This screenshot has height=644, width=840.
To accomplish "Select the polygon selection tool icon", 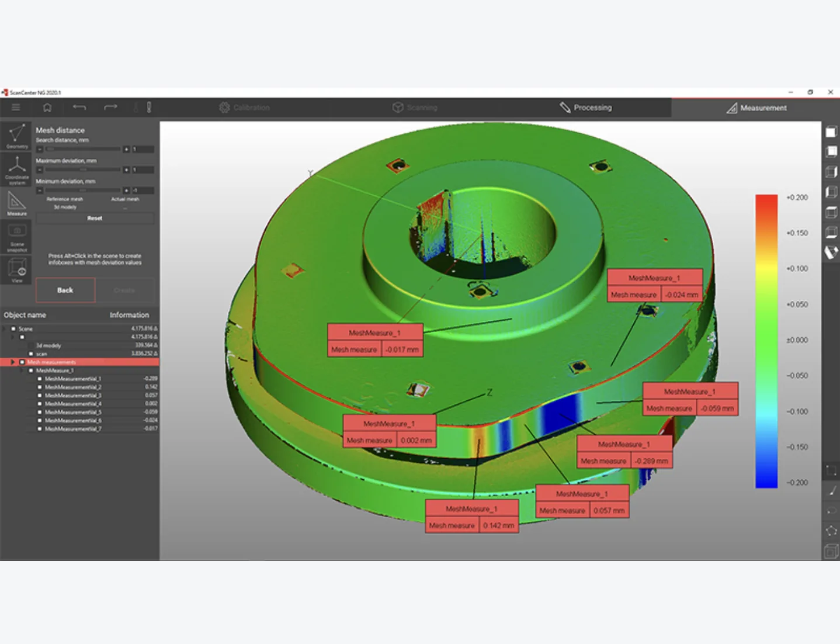I will [x=831, y=531].
